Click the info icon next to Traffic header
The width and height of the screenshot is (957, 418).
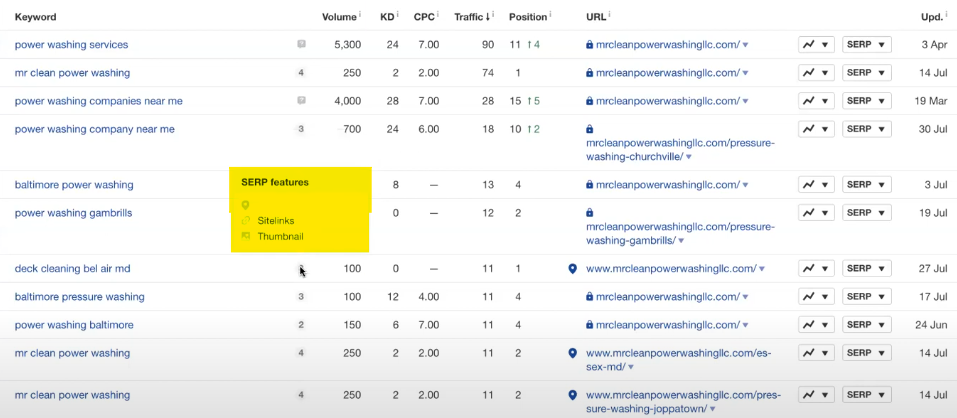click(x=493, y=15)
